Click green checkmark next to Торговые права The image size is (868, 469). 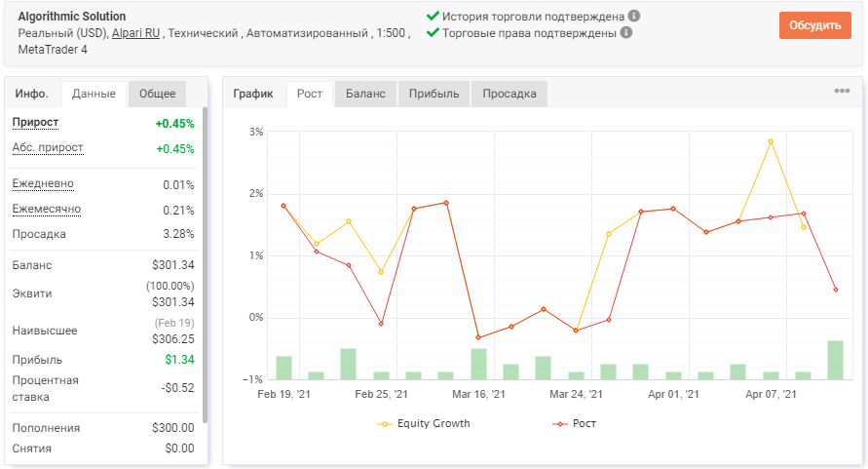[x=433, y=33]
